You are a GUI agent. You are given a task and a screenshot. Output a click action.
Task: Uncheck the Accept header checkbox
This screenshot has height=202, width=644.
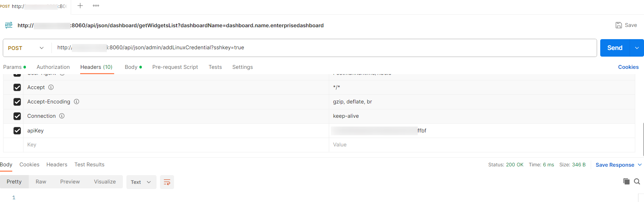tap(17, 87)
